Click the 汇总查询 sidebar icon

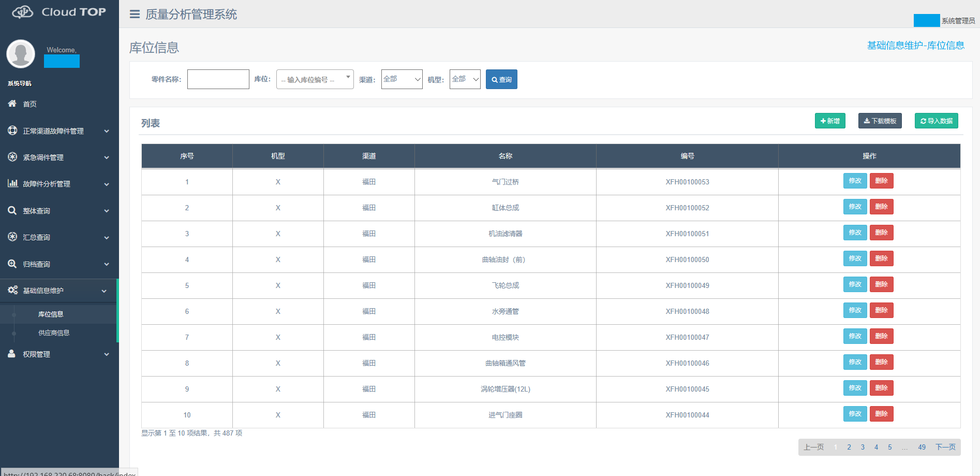(12, 237)
